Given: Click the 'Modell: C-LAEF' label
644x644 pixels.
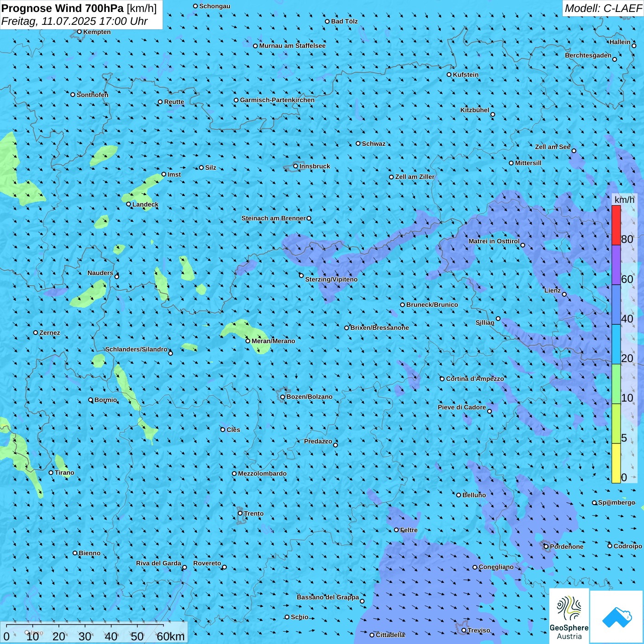Looking at the screenshot, I should (x=603, y=8).
